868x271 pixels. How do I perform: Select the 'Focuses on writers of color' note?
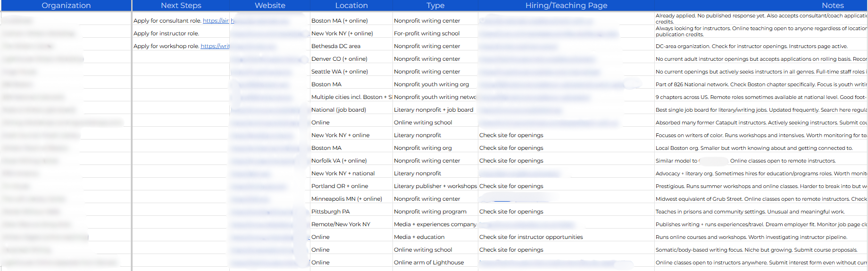[x=761, y=135]
